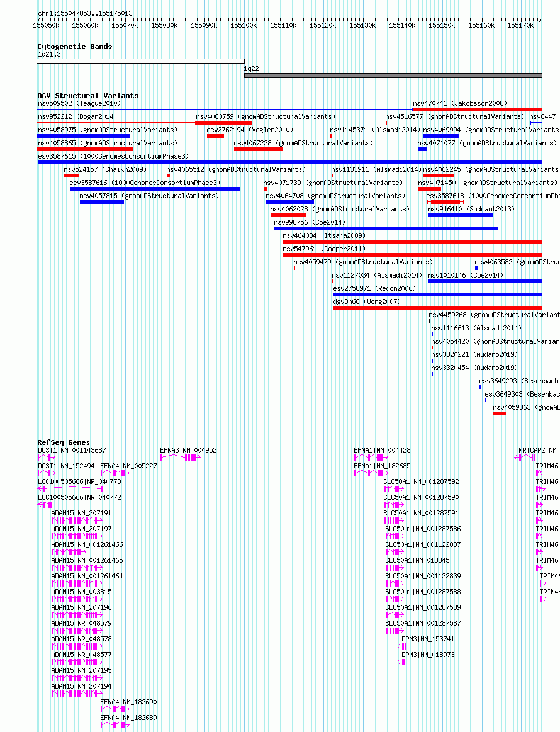Click the nsv952212 (Dogan2014) label
560x732 pixels.
(x=77, y=116)
